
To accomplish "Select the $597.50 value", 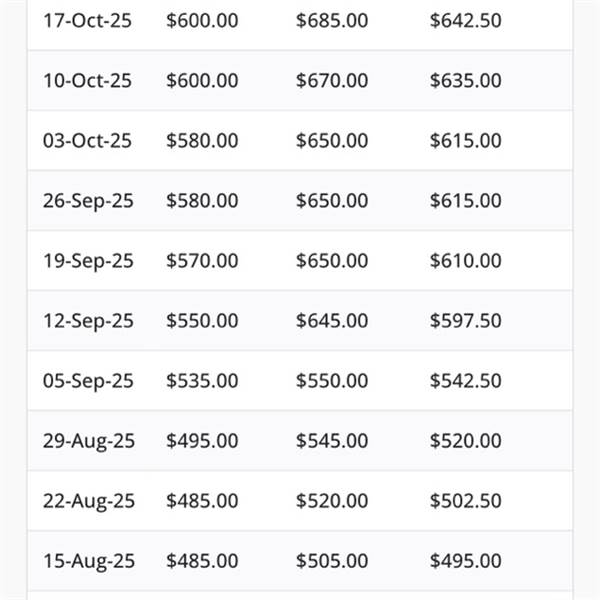I will [465, 320].
